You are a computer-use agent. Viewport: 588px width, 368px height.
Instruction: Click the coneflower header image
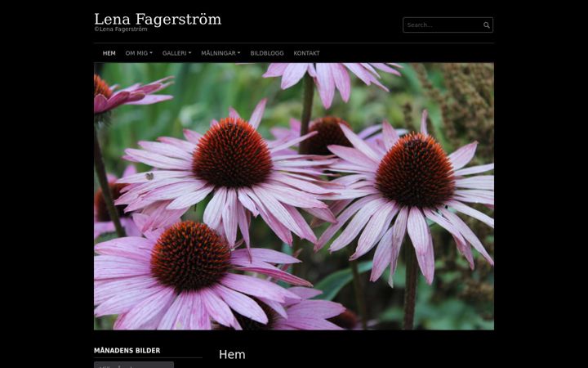(294, 196)
